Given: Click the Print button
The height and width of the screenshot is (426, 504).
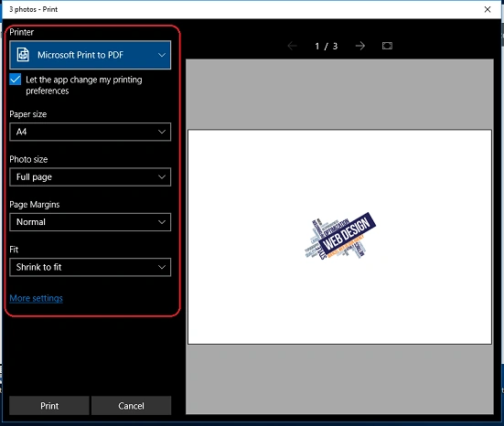Looking at the screenshot, I should coord(49,406).
